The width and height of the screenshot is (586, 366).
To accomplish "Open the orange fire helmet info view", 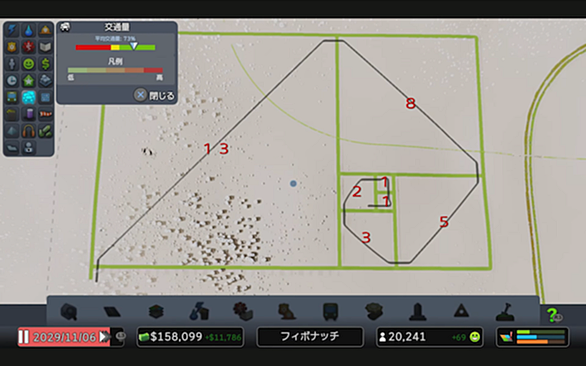I will (x=45, y=30).
